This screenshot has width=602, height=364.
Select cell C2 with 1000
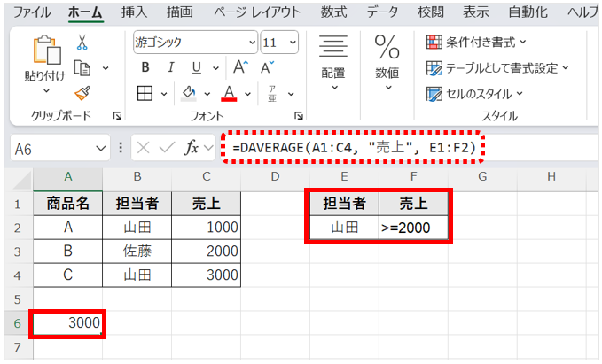coord(207,228)
